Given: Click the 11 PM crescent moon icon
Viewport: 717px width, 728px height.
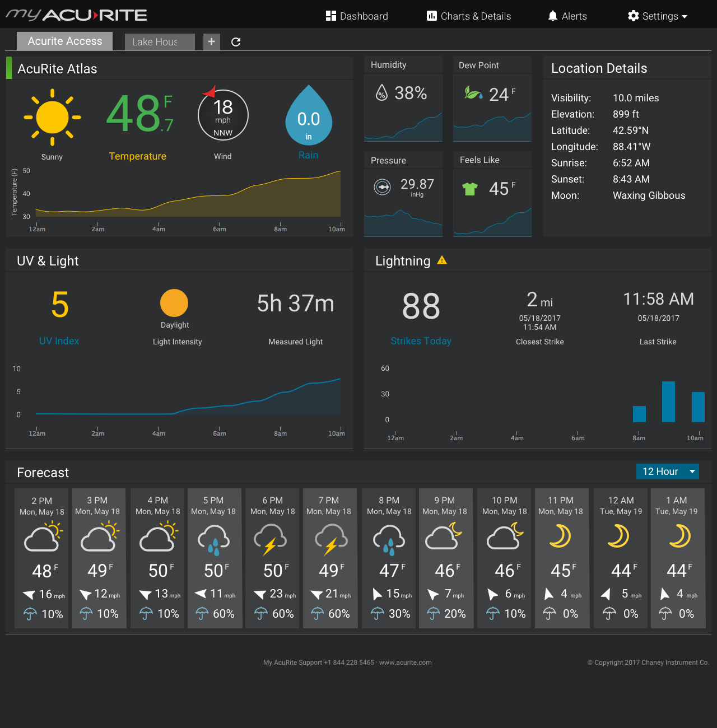Looking at the screenshot, I should coord(560,536).
